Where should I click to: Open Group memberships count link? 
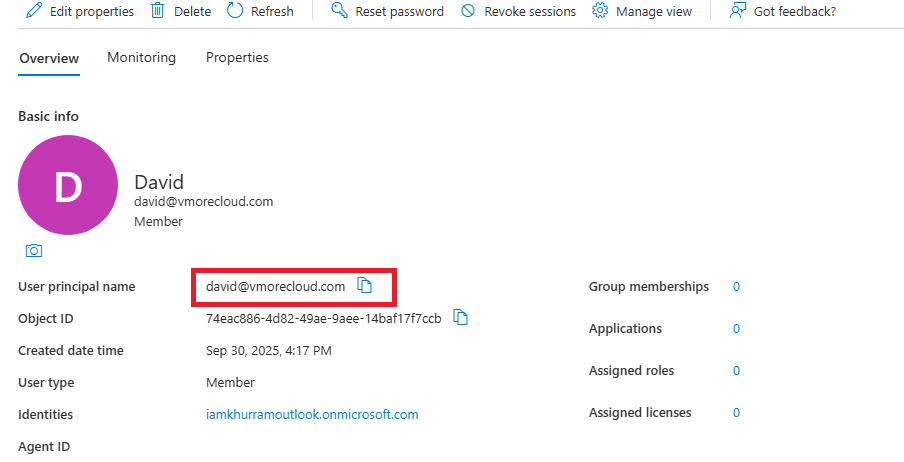point(736,286)
